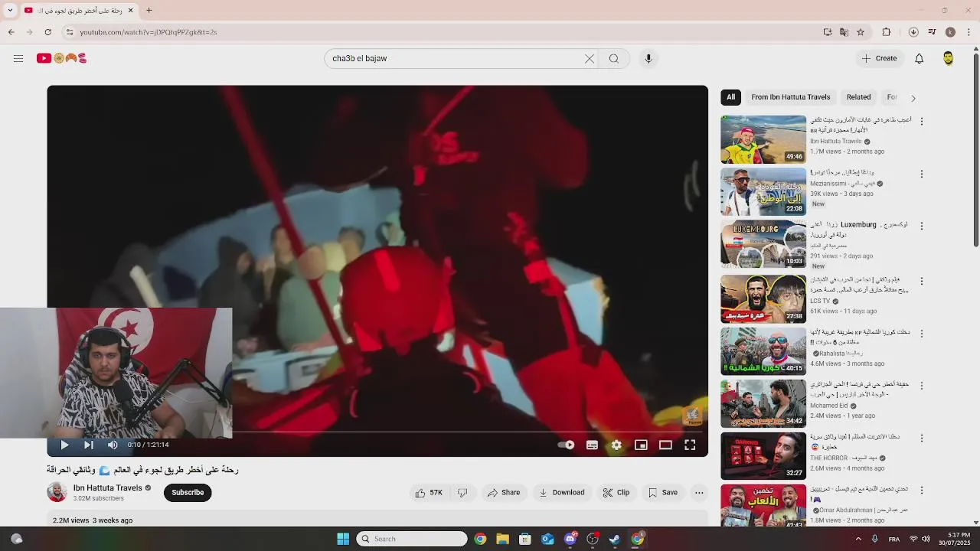Open Chrome downloads icon

tap(913, 32)
